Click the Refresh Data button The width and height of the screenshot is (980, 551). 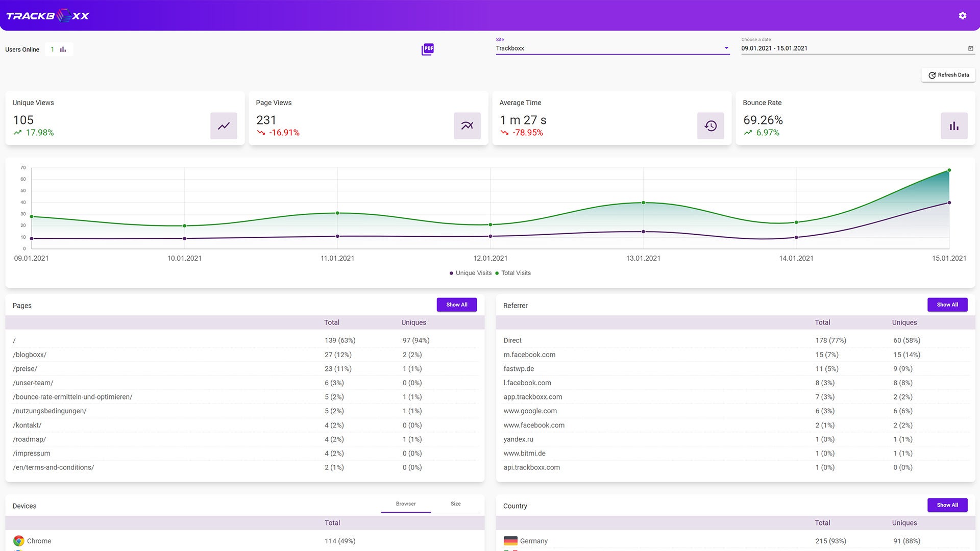pyautogui.click(x=948, y=75)
